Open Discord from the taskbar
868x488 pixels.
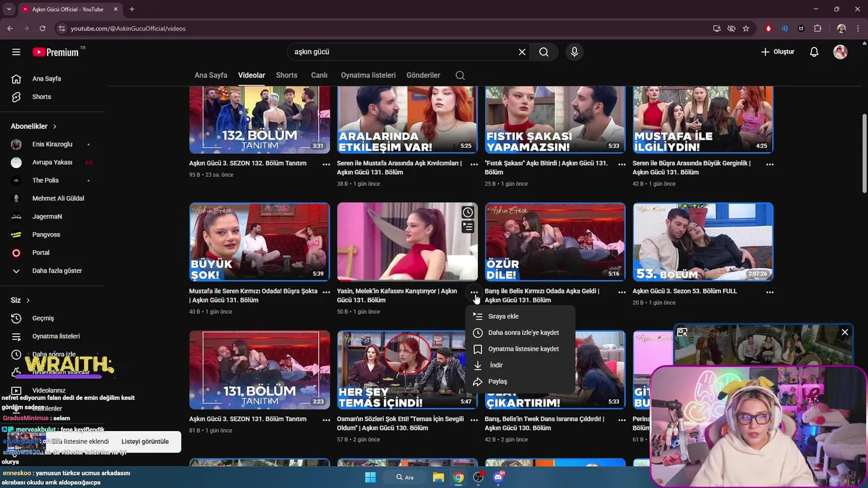click(x=499, y=477)
